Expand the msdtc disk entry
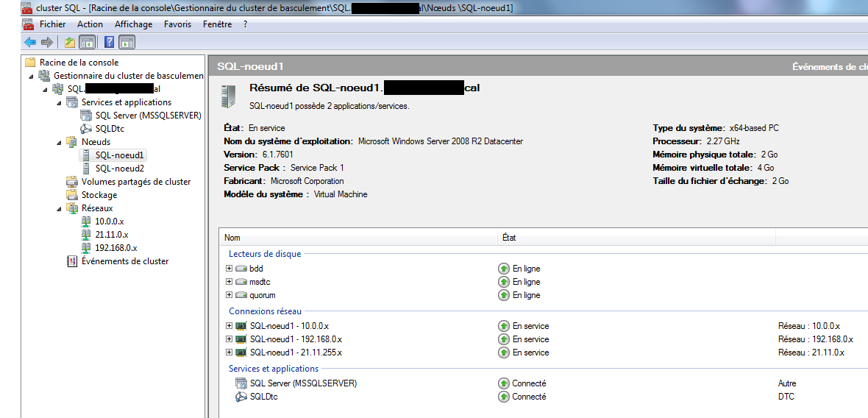This screenshot has width=868, height=418. pos(230,282)
